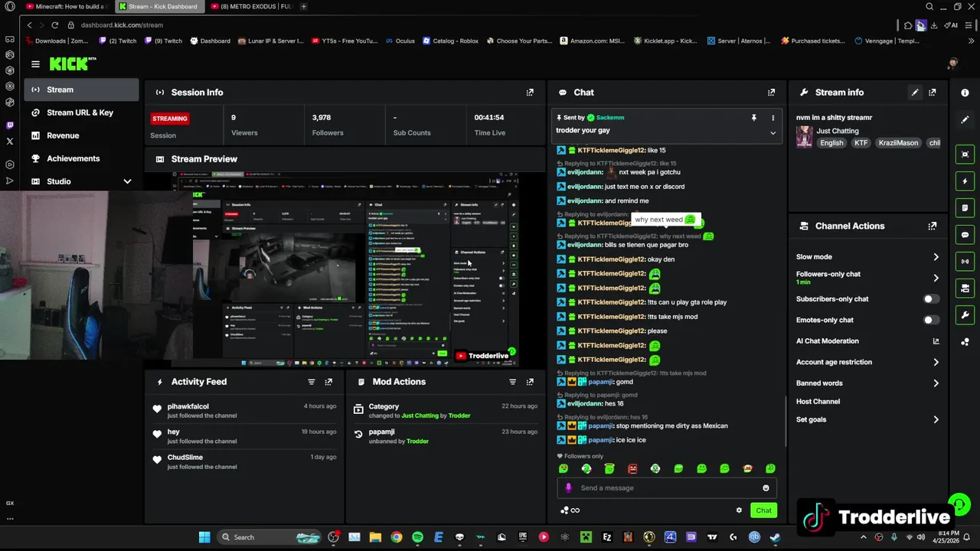Expand Set goals options

[936, 419]
